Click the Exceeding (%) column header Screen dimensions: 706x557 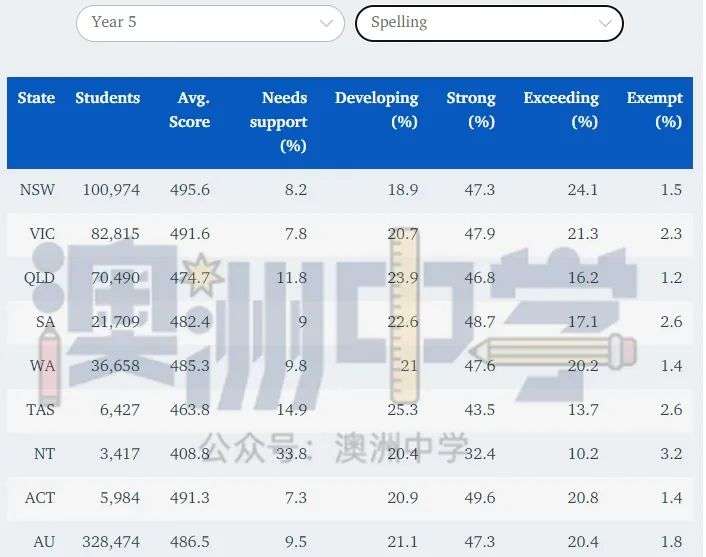[x=560, y=110]
